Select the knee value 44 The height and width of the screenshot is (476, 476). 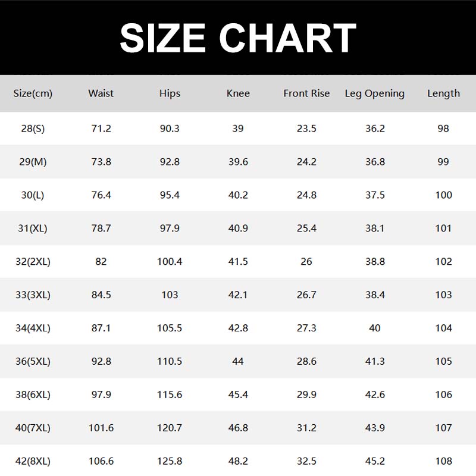(x=238, y=362)
